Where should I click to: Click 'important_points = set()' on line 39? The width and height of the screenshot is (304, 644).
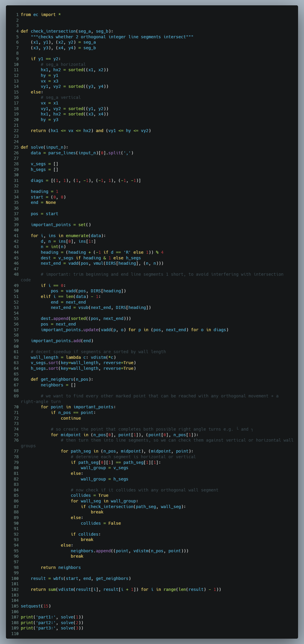(x=61, y=225)
